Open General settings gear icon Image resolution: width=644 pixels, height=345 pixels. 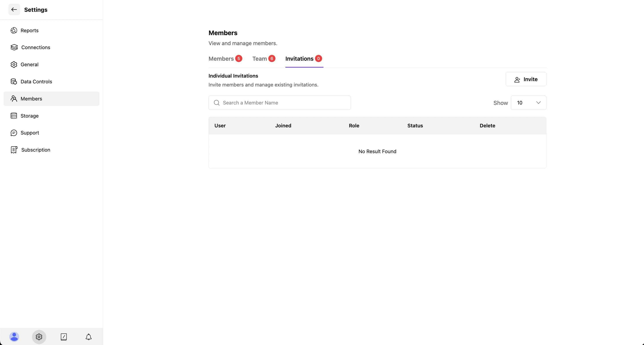pyautogui.click(x=14, y=64)
